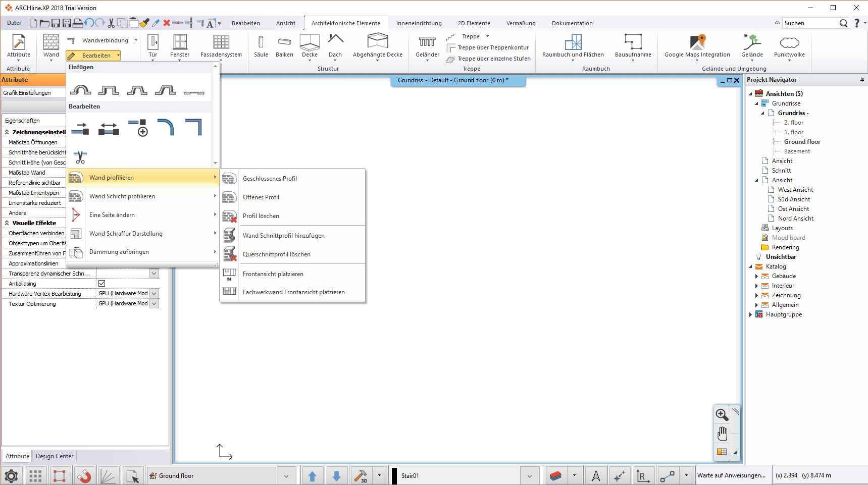Image resolution: width=868 pixels, height=485 pixels.
Task: Select the Basement floor entry
Action: point(797,151)
